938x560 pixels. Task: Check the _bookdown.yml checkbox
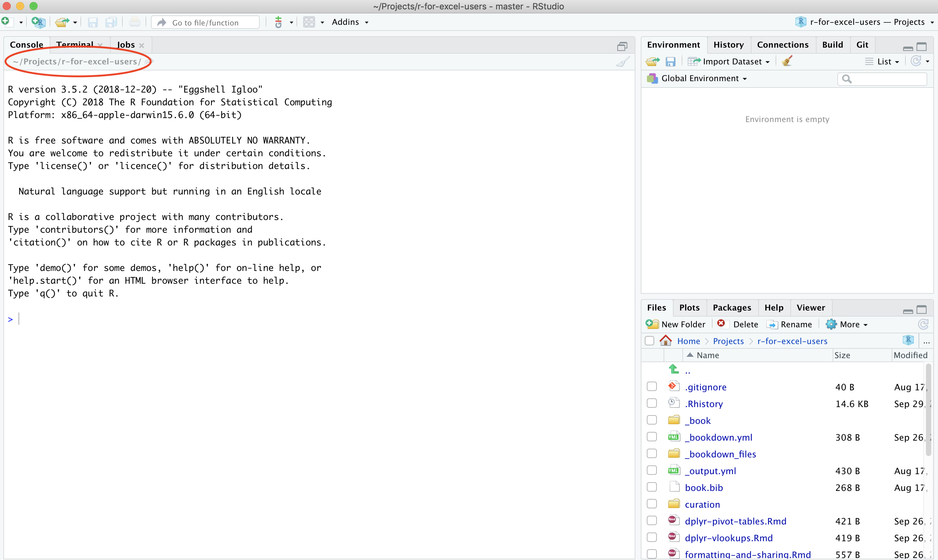click(x=652, y=437)
